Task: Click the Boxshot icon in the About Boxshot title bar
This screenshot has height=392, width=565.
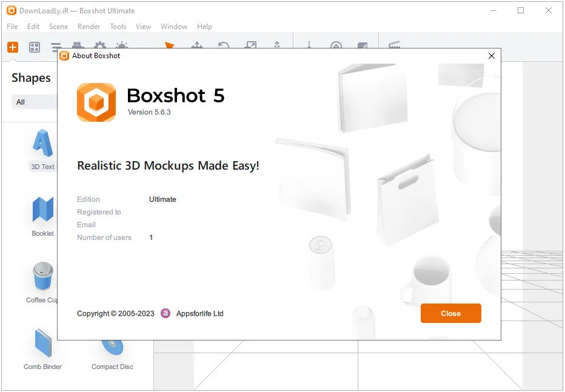Action: (x=64, y=56)
